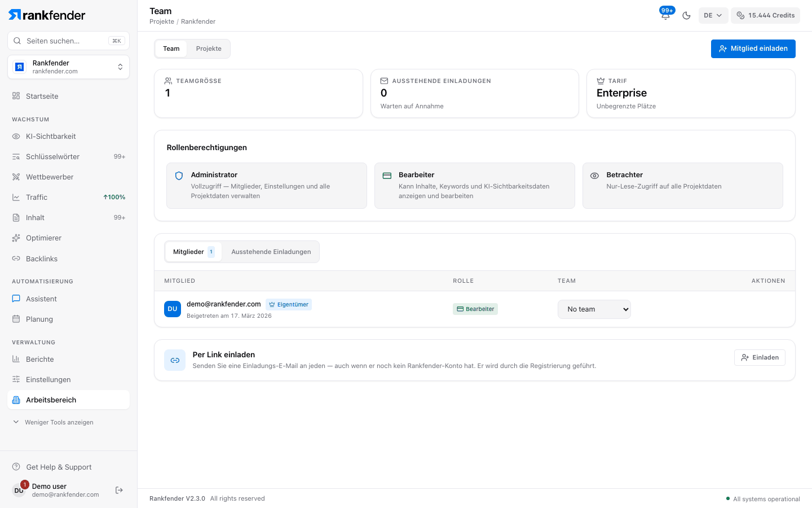Click the Bearbeiter role badge in table

pyautogui.click(x=475, y=309)
